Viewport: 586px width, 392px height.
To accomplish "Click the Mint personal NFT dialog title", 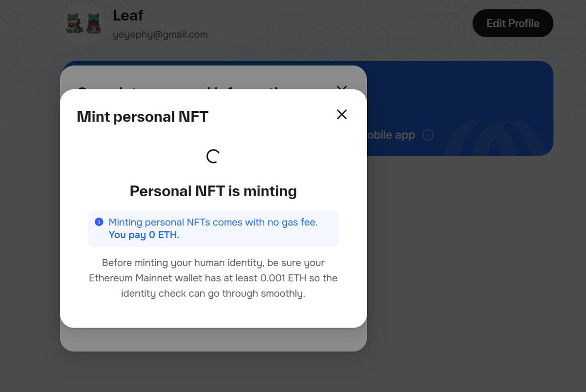I will tap(143, 117).
